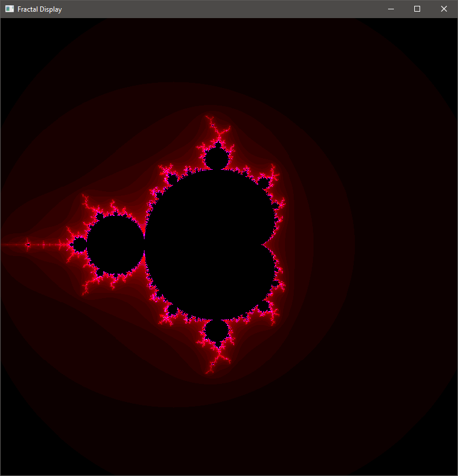Maximize the Fractal Display window

tap(417, 9)
